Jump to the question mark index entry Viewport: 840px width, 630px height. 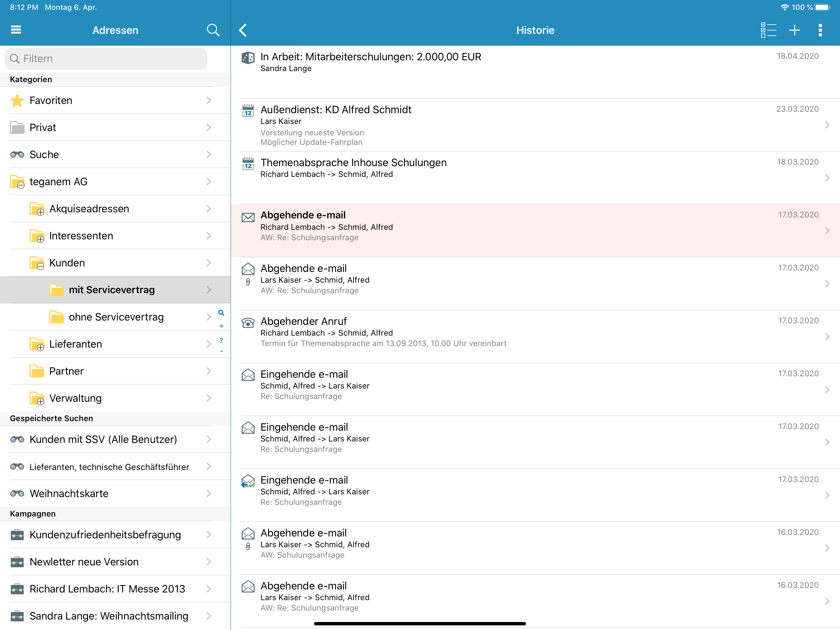coord(221,341)
